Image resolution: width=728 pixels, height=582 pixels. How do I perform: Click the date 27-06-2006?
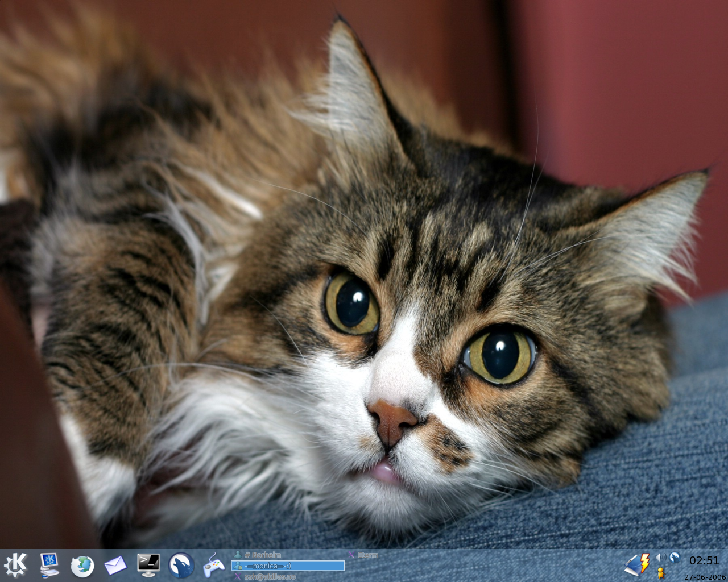click(705, 577)
